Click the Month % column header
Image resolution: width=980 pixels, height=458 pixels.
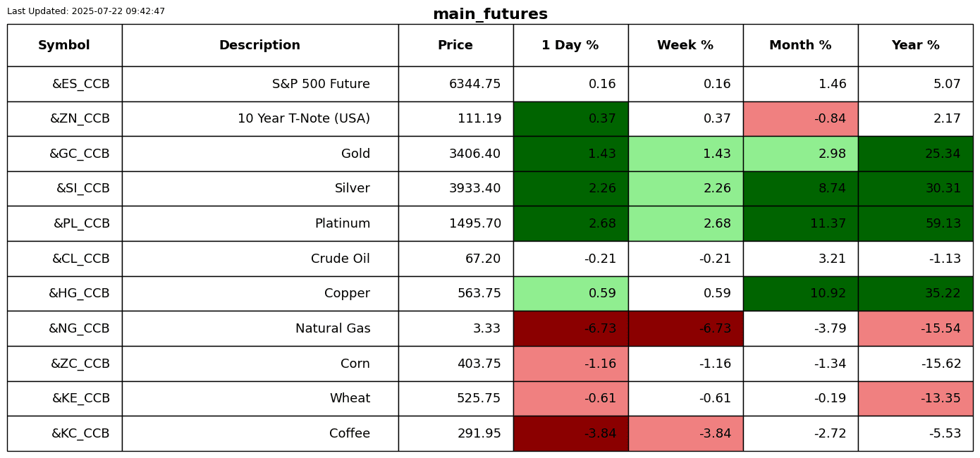pos(800,46)
